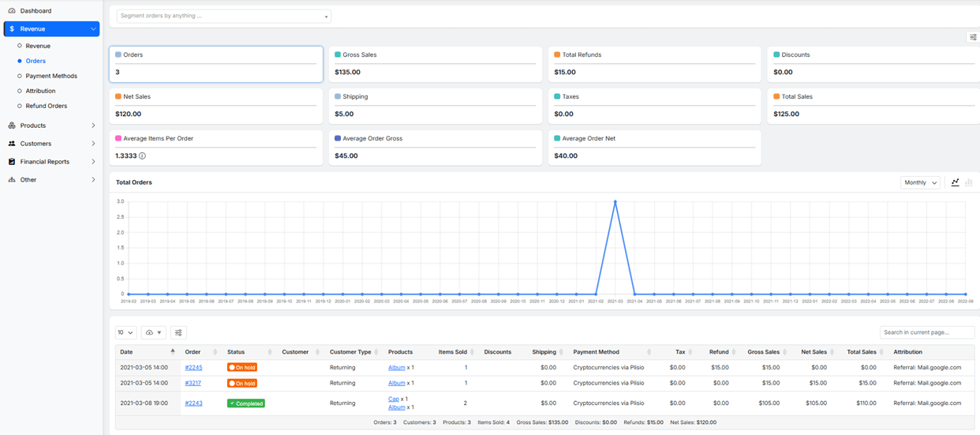Screen dimensions: 980x435
Task: Open table column settings icon
Action: click(178, 332)
